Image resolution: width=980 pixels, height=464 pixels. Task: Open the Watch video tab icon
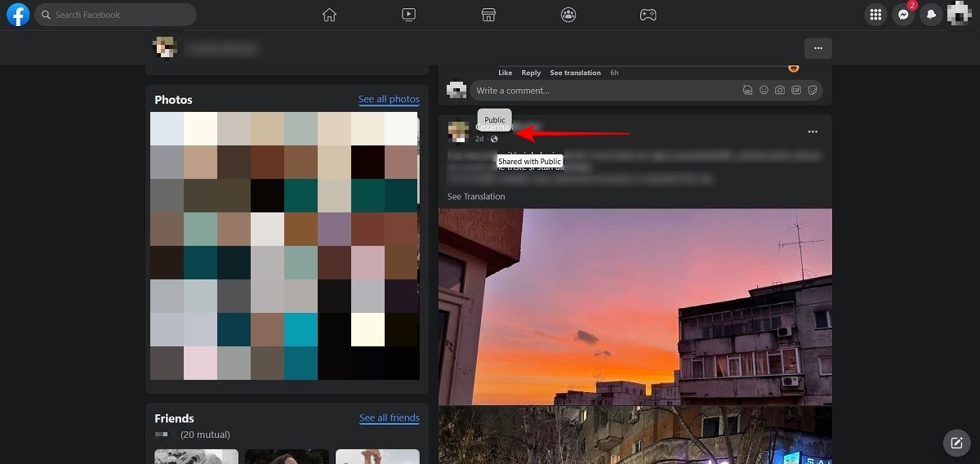pos(409,15)
